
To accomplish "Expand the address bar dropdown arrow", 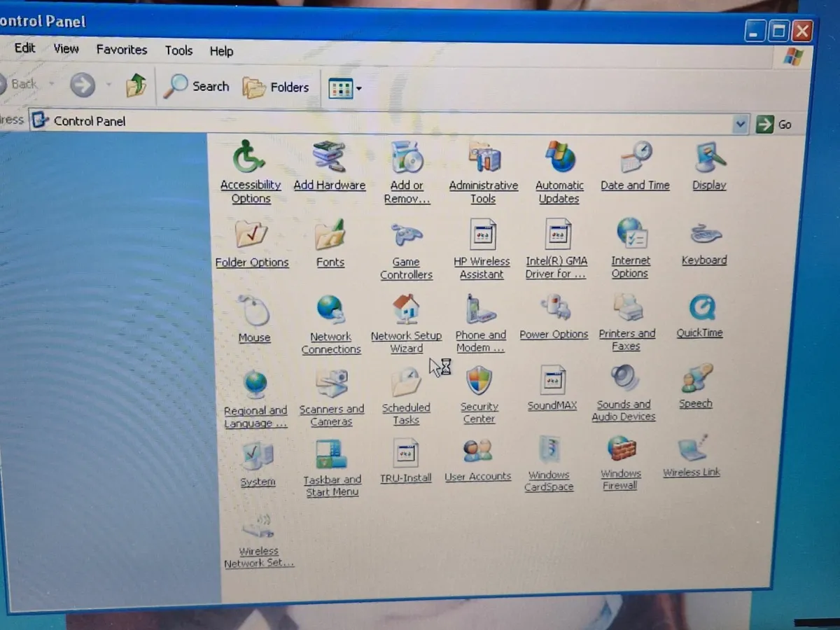I will coord(741,125).
